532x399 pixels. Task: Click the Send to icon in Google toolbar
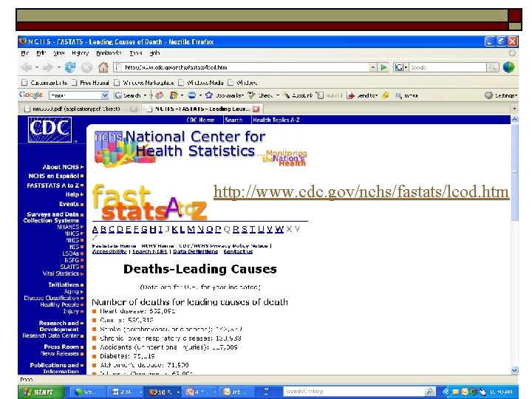point(350,95)
